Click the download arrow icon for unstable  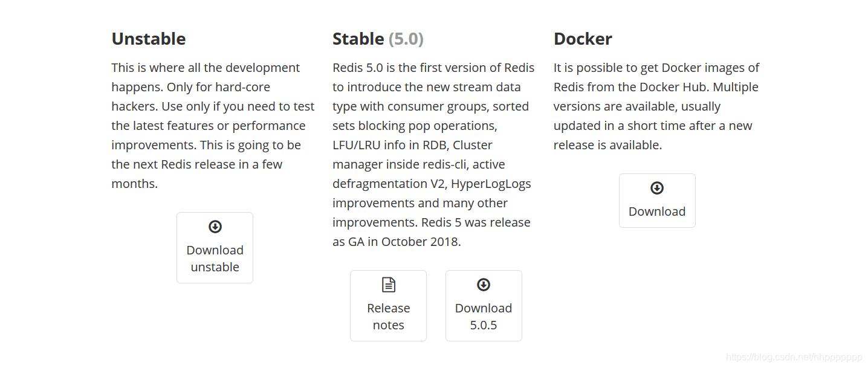215,227
